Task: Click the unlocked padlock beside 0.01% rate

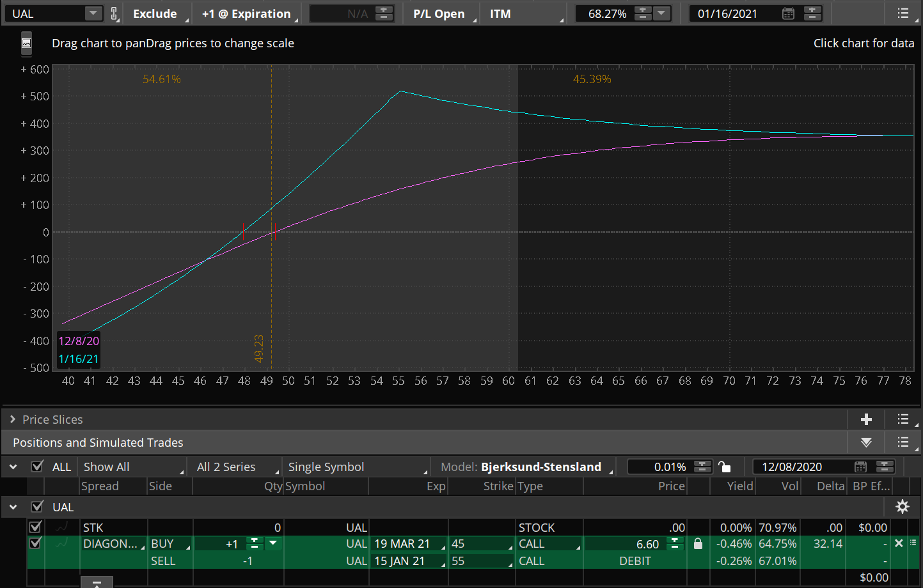Action: pos(724,467)
